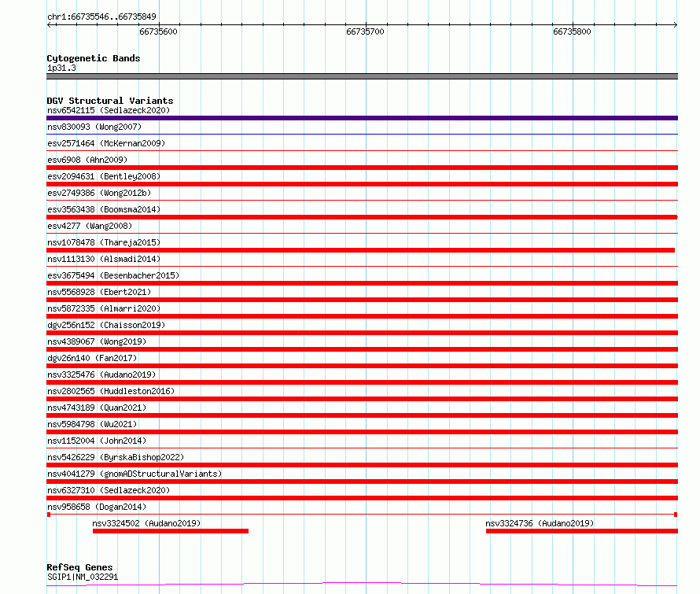Click the left arrowhead on the ruler

click(49, 25)
